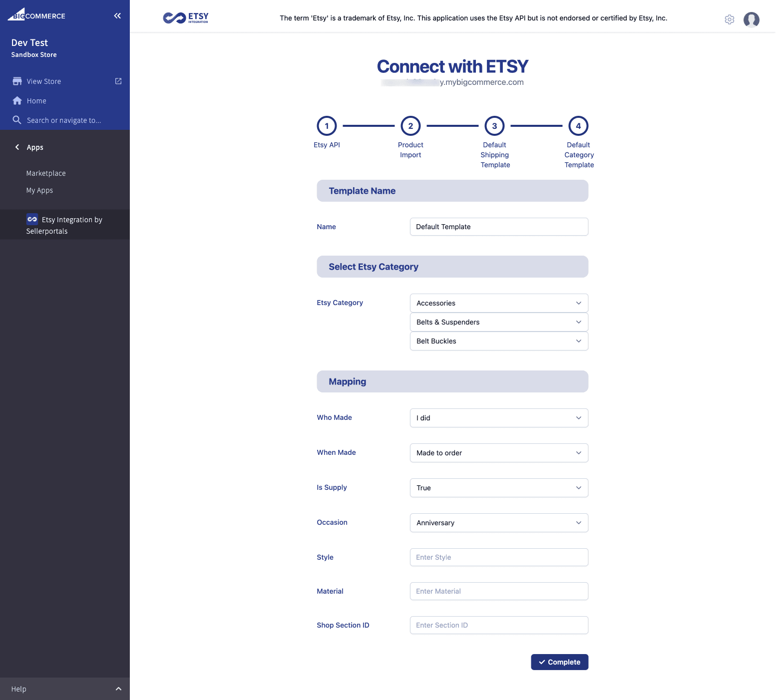776x700 pixels.
Task: Go to step 4 Default Category Template circle
Action: pos(579,126)
